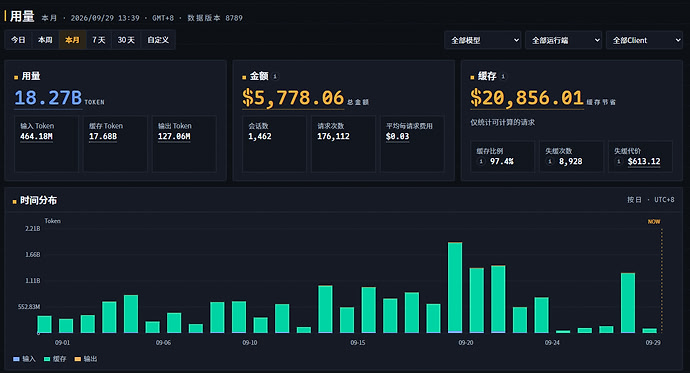Select the 今日 time range tab
690x373 pixels.
click(x=18, y=40)
